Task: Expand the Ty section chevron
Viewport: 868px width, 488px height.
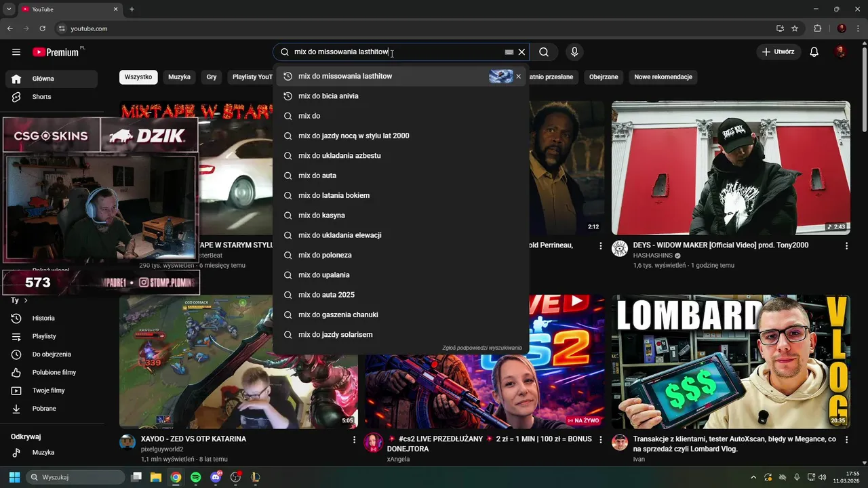Action: coord(26,300)
